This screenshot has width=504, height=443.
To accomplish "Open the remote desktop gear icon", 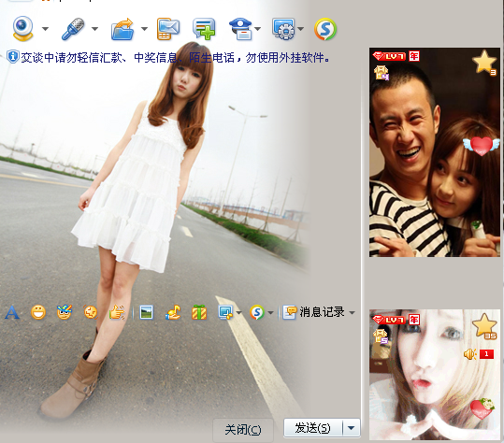I will point(283,29).
